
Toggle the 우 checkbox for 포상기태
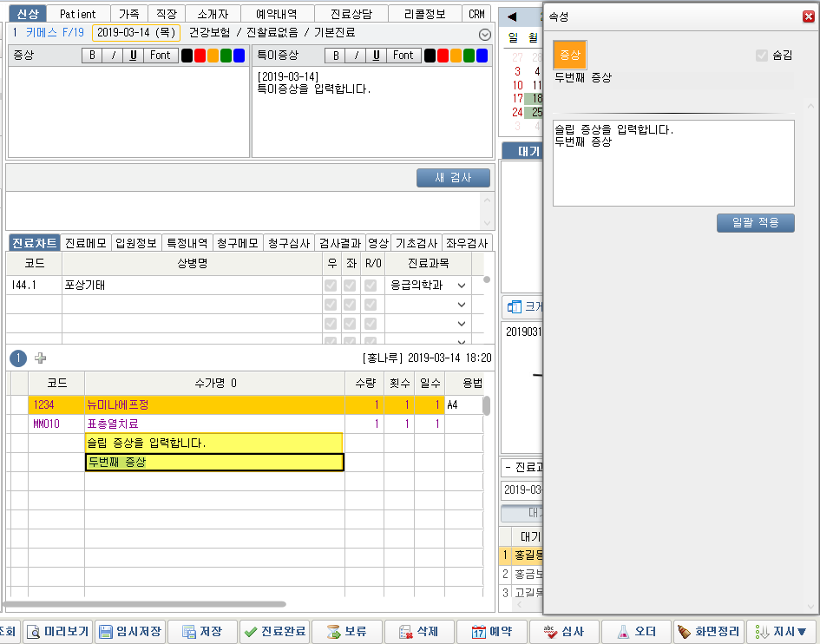point(331,286)
